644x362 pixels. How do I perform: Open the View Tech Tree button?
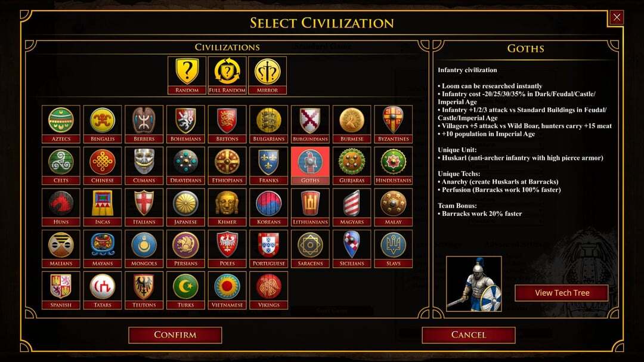click(562, 293)
